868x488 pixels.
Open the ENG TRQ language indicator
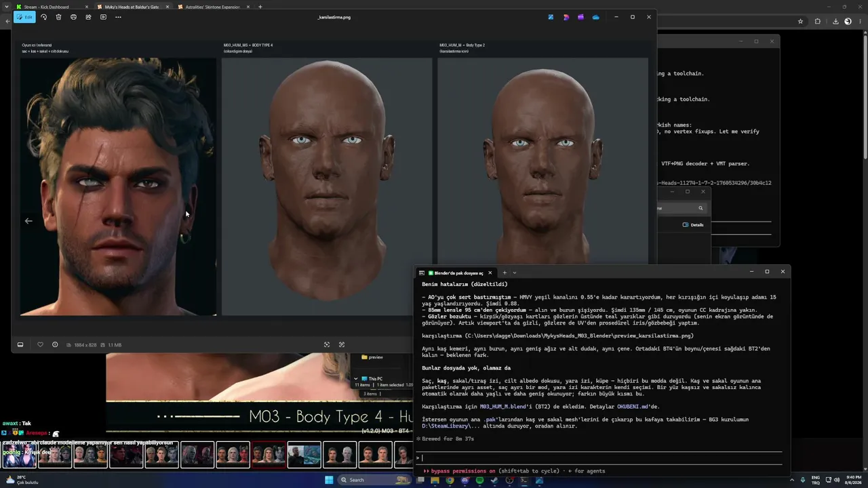click(816, 480)
